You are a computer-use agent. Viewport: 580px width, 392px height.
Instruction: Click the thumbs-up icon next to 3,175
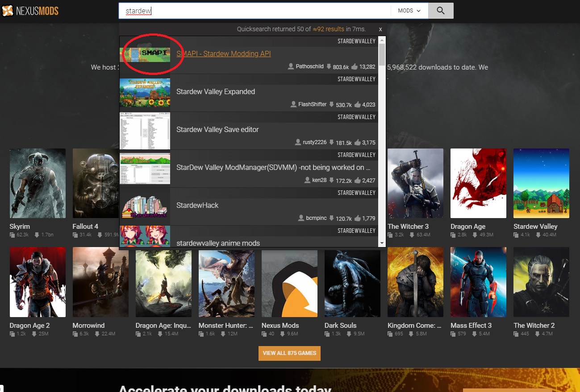[358, 142]
